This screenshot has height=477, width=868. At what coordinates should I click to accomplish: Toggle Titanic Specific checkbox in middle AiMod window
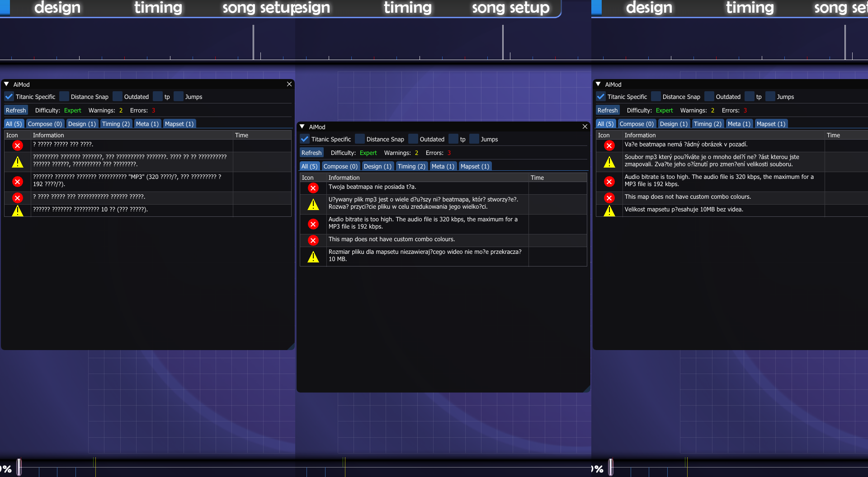[x=305, y=139]
